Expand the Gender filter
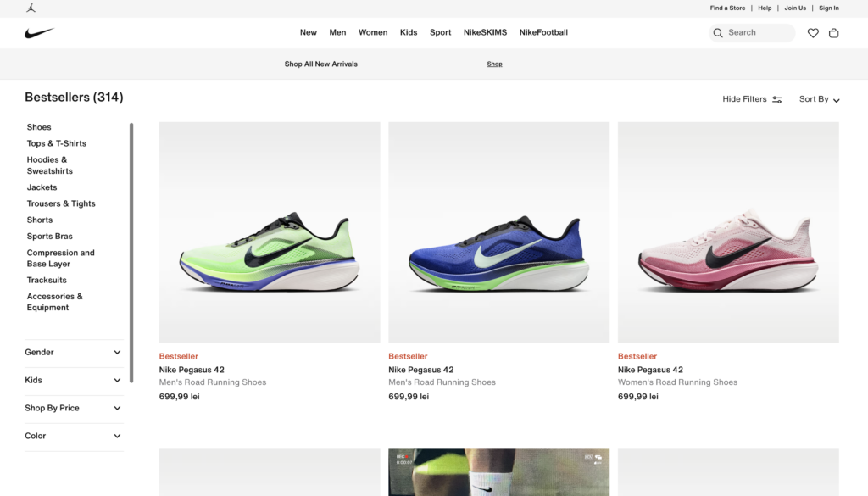 tap(74, 352)
